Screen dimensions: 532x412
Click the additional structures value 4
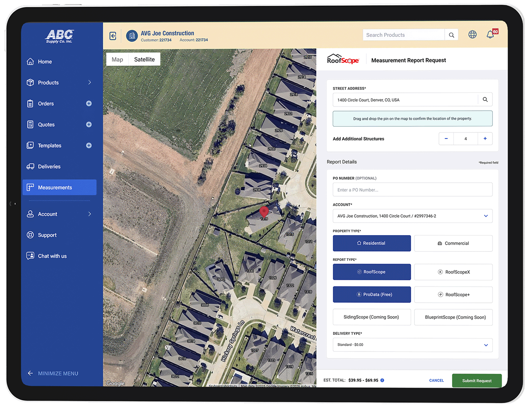pyautogui.click(x=465, y=139)
